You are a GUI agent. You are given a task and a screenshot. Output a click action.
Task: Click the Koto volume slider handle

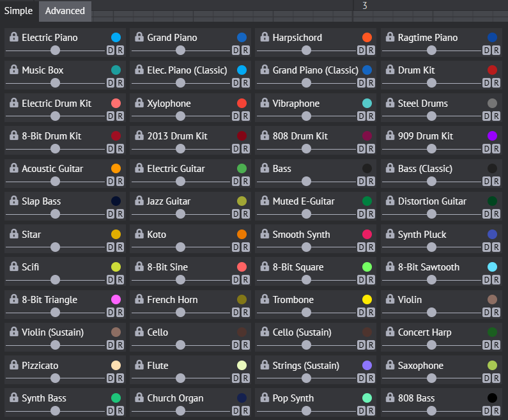[180, 247]
